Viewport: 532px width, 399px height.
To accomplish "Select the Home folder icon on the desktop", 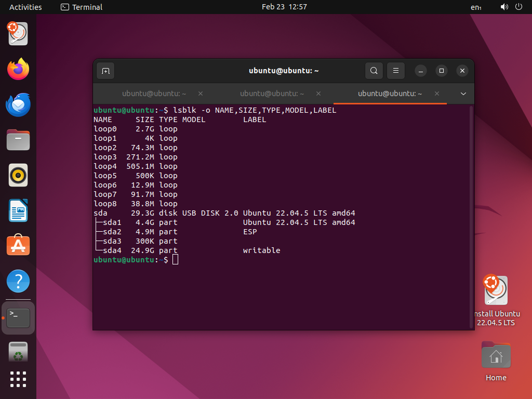I will click(496, 355).
